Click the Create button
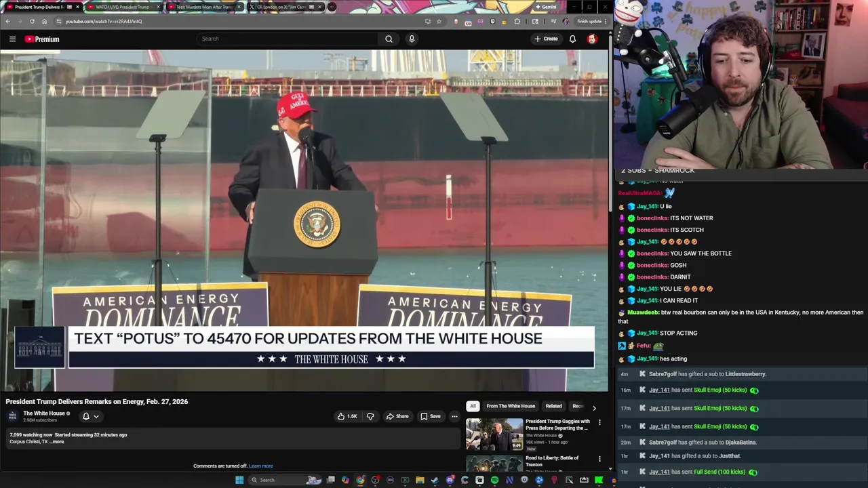868x488 pixels. pos(546,39)
